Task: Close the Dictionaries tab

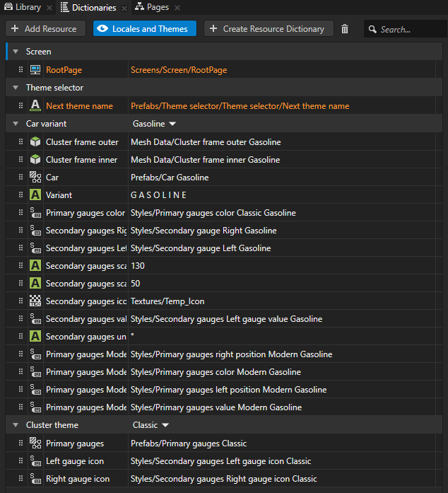Action: tap(124, 8)
